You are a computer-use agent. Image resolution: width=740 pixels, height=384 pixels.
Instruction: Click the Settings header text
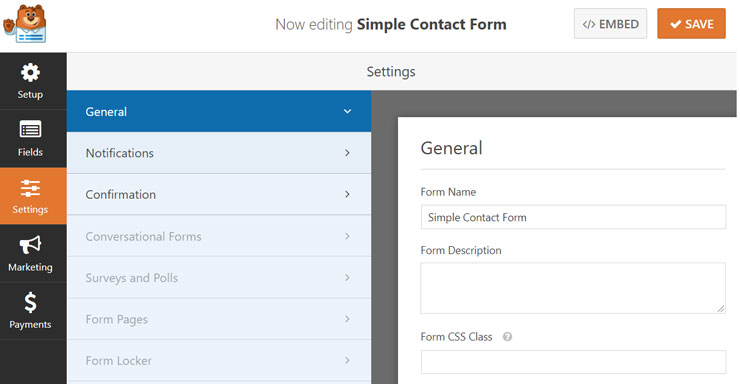tap(391, 72)
